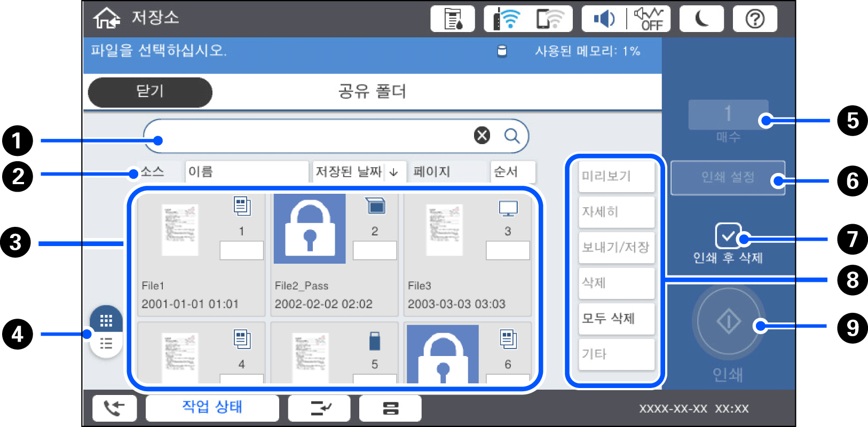This screenshot has width=868, height=427.
Task: Choose 미리보기 in the side menu
Action: [x=617, y=176]
